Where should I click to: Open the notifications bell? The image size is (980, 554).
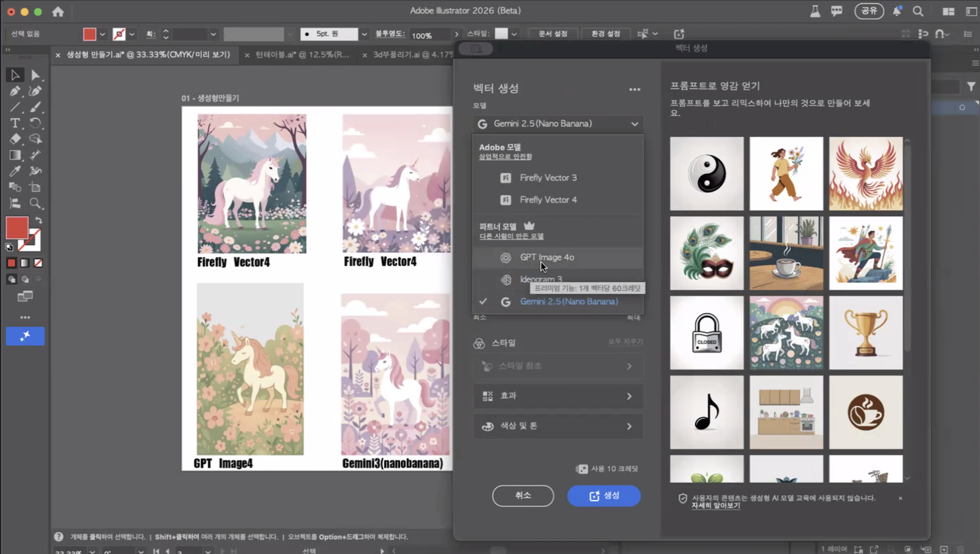(897, 11)
